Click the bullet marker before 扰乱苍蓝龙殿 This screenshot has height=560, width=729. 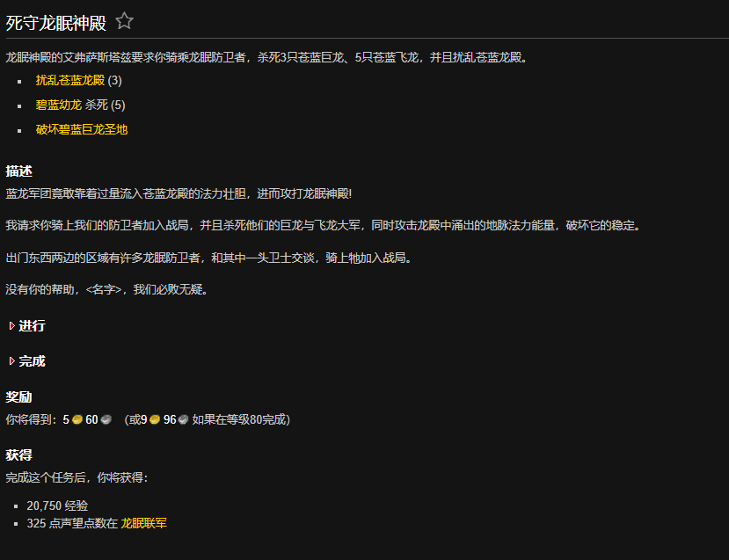click(18, 79)
